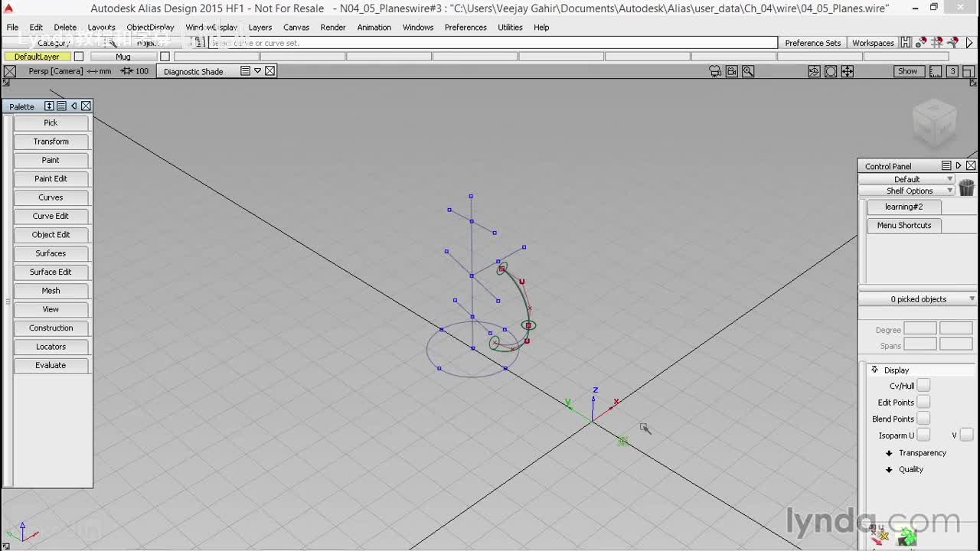Enable Edit Points display checkbox

point(923,403)
